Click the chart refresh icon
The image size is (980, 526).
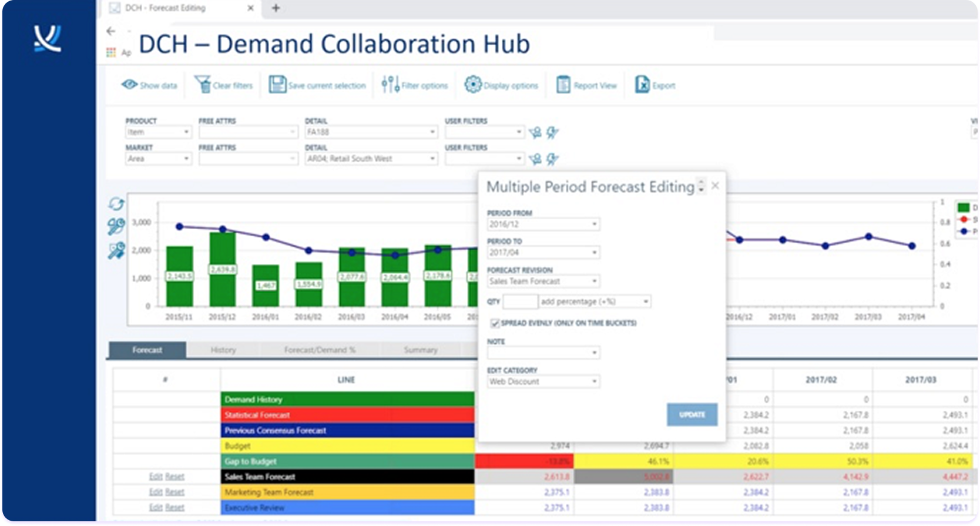pos(116,203)
